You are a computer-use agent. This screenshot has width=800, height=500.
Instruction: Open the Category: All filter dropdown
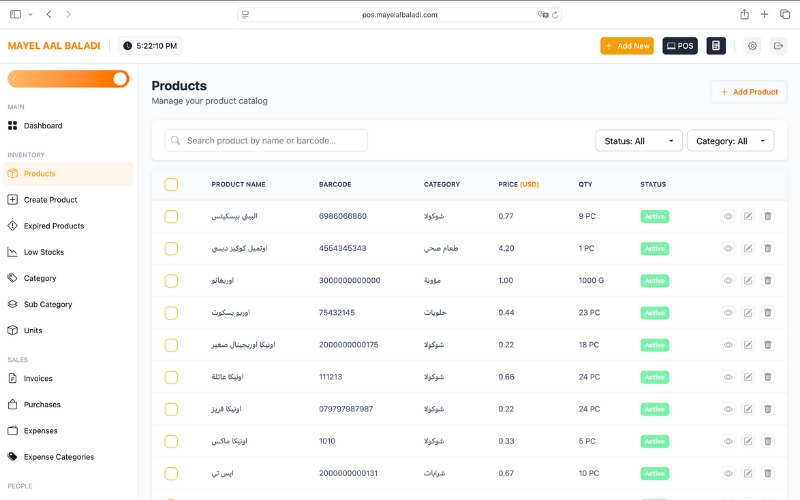pos(730,141)
